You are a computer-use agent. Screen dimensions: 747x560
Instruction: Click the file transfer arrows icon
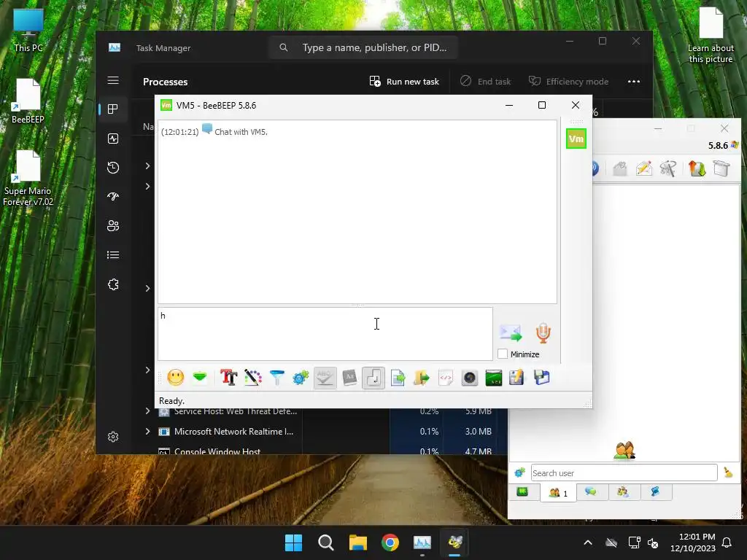(x=697, y=168)
